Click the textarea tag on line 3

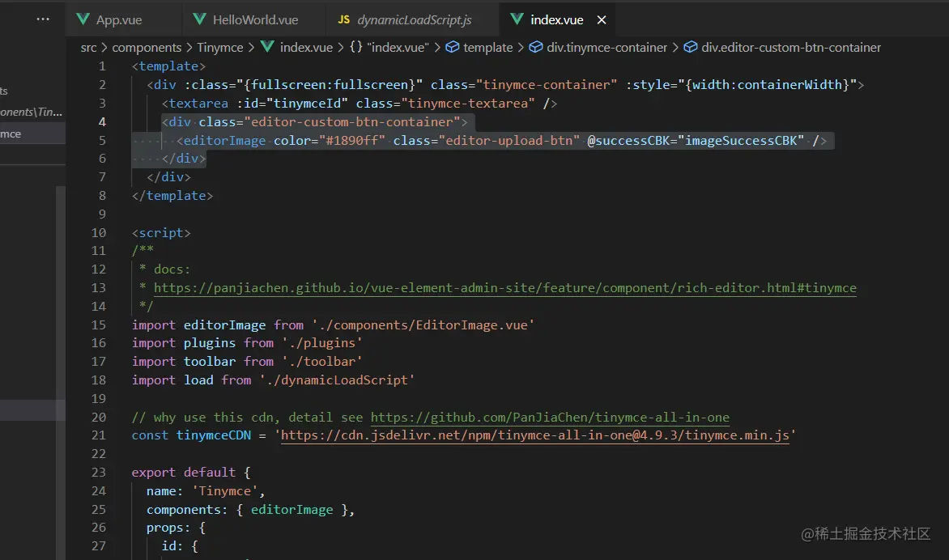pos(198,104)
